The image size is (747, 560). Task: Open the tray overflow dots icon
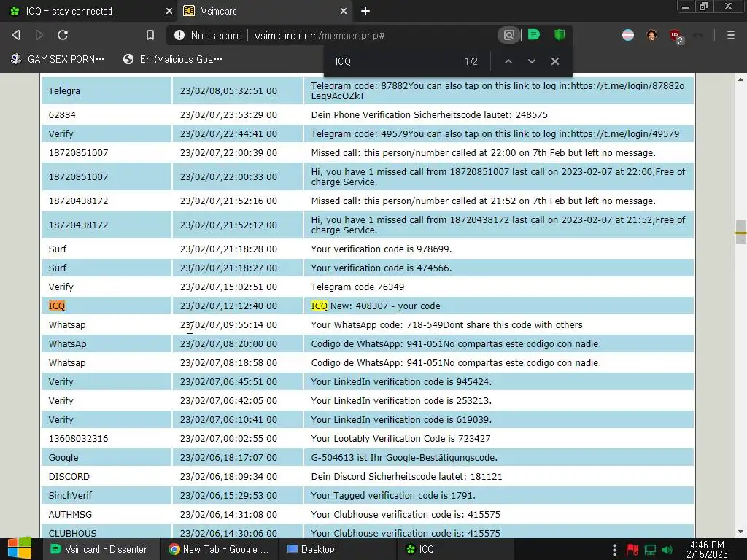[x=614, y=550]
